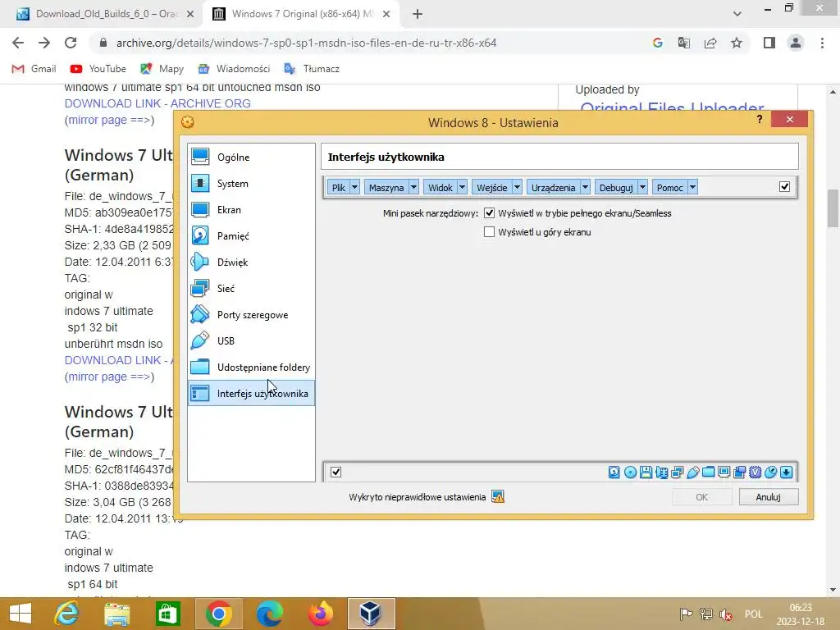840x630 pixels.
Task: Uncheck Wyświetl w trybie pełnego ekranu/Seamless
Action: (x=489, y=213)
